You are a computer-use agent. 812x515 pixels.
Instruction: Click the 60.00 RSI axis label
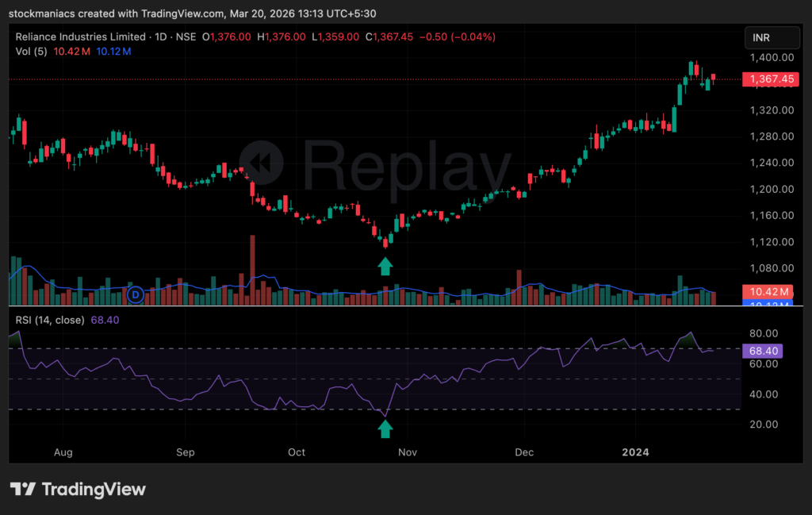[764, 363]
